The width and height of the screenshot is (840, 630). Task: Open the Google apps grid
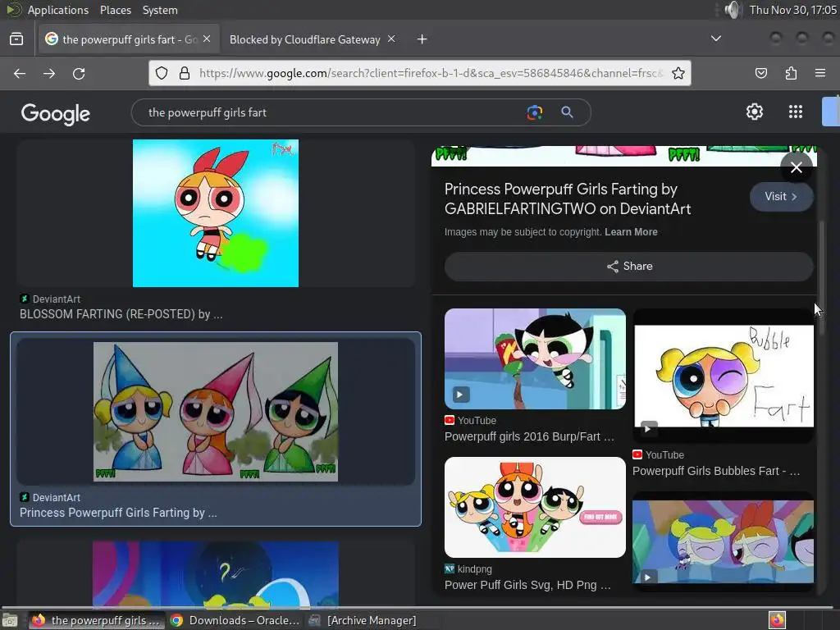tap(796, 112)
